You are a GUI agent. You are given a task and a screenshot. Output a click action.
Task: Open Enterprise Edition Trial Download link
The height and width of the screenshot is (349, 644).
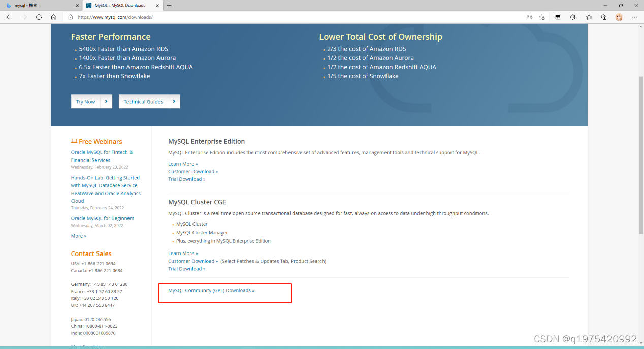coord(187,179)
